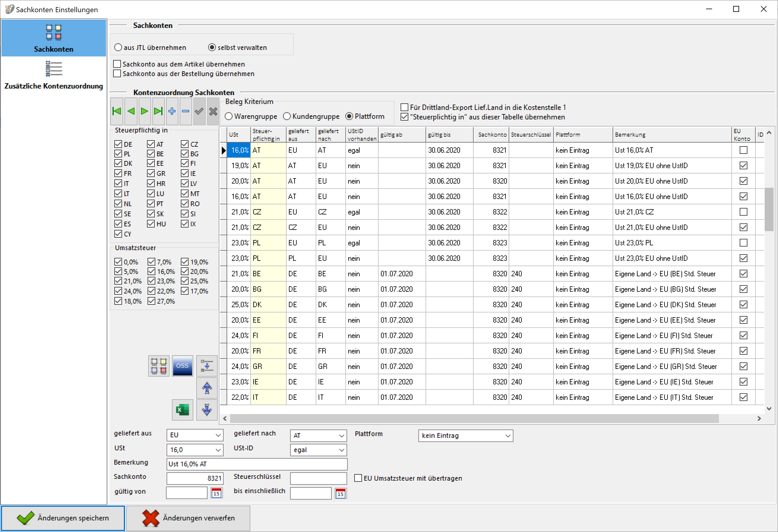Click the add record plus icon
778x532 pixels.
point(172,111)
